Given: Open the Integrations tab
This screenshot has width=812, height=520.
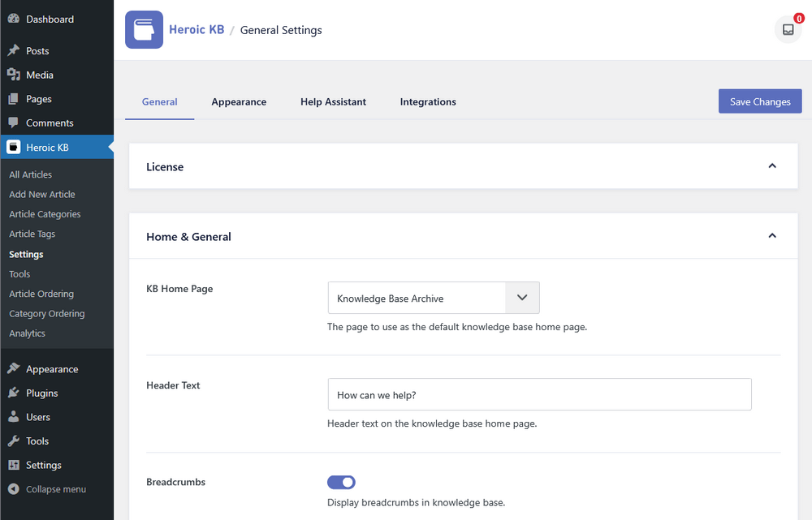Looking at the screenshot, I should pos(428,102).
